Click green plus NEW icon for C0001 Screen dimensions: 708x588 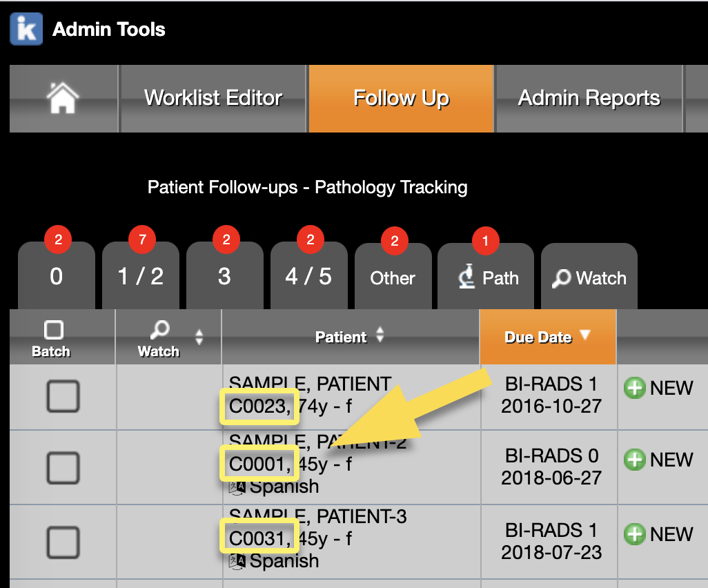(634, 460)
